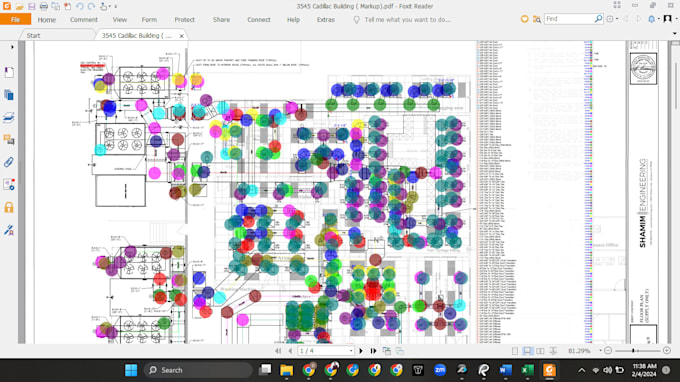This screenshot has width=680, height=382.
Task: Click the zoom slider handle
Action: pos(633,350)
